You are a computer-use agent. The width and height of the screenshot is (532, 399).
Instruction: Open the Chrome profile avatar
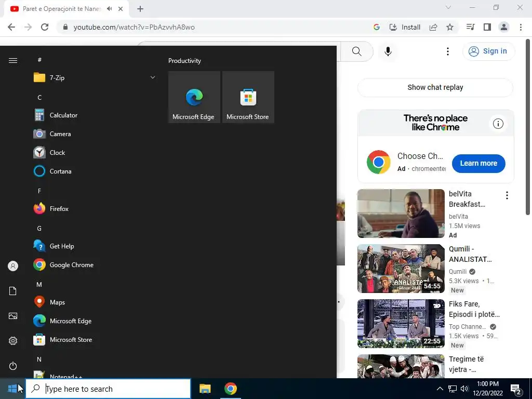click(x=504, y=27)
